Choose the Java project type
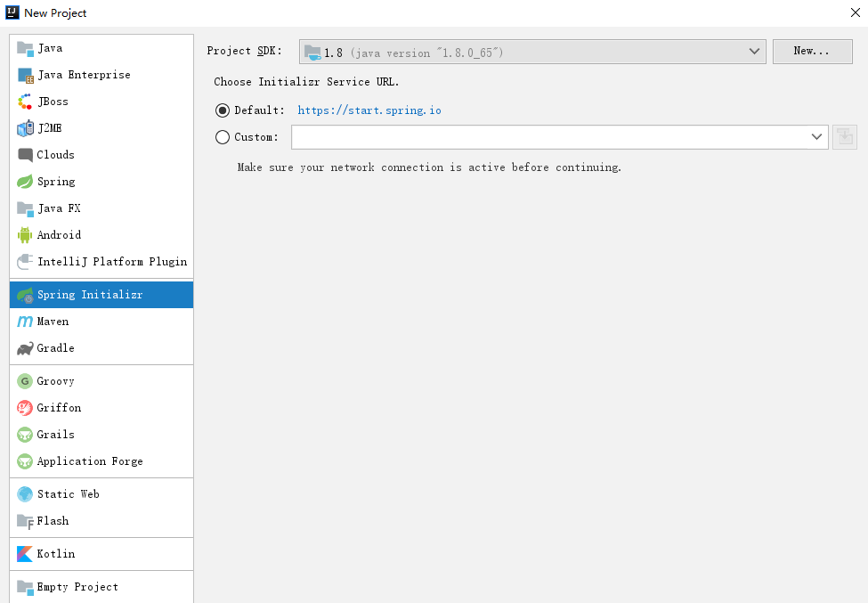The image size is (868, 603). pos(101,48)
